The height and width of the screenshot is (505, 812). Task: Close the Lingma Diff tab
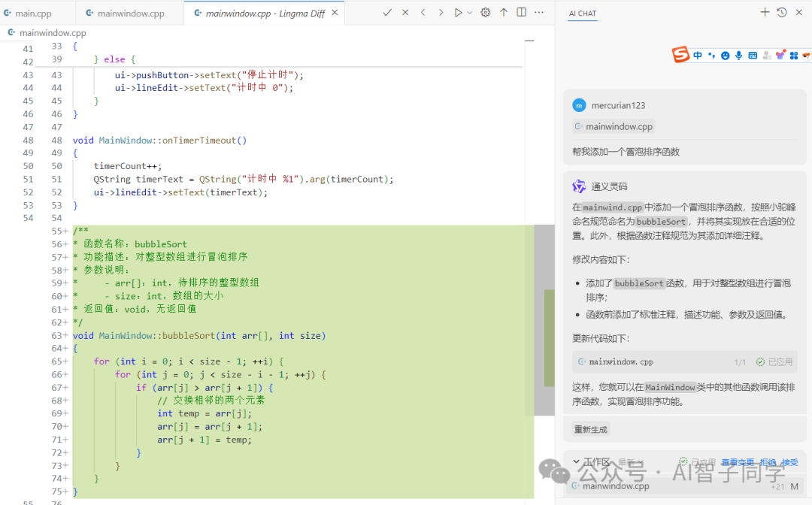point(335,13)
